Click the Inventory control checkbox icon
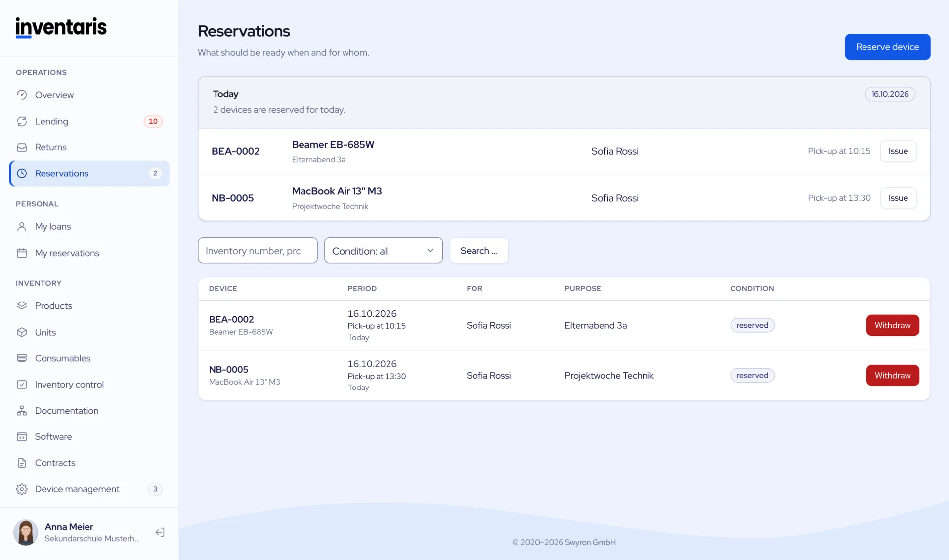949x560 pixels. click(x=22, y=384)
